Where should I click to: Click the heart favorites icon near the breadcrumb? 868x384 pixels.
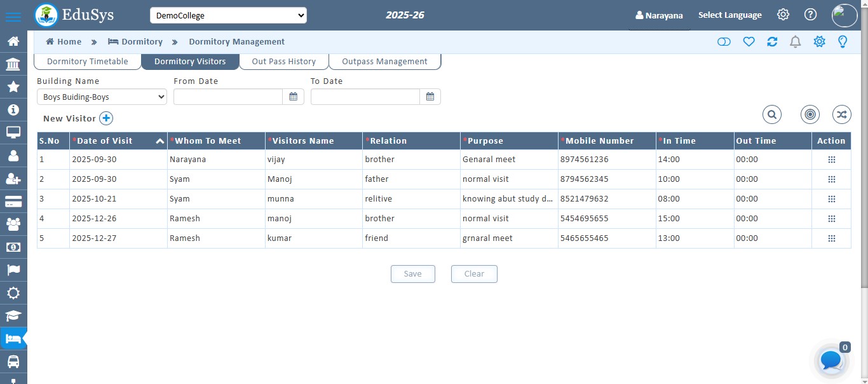(749, 41)
